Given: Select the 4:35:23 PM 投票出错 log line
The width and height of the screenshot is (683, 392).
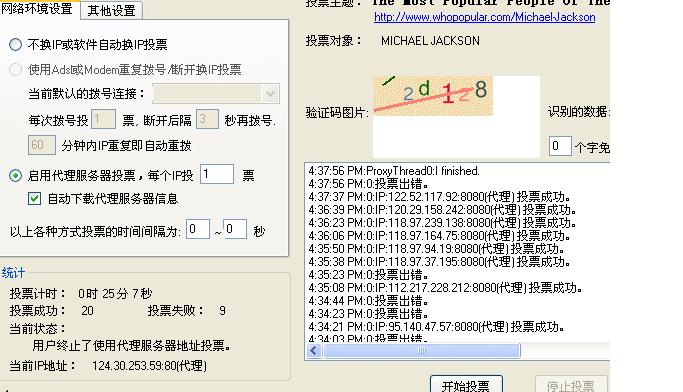Looking at the screenshot, I should [369, 275].
